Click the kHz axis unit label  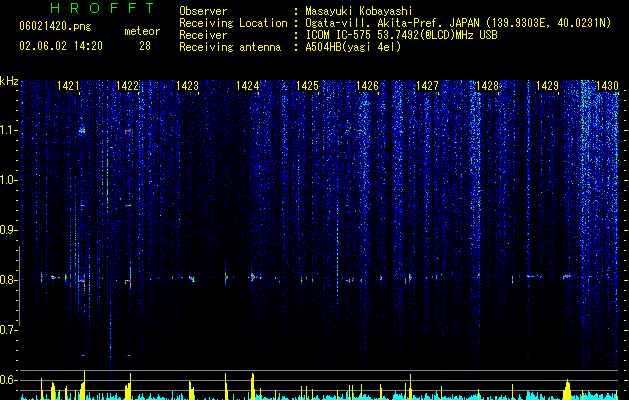tap(9, 81)
